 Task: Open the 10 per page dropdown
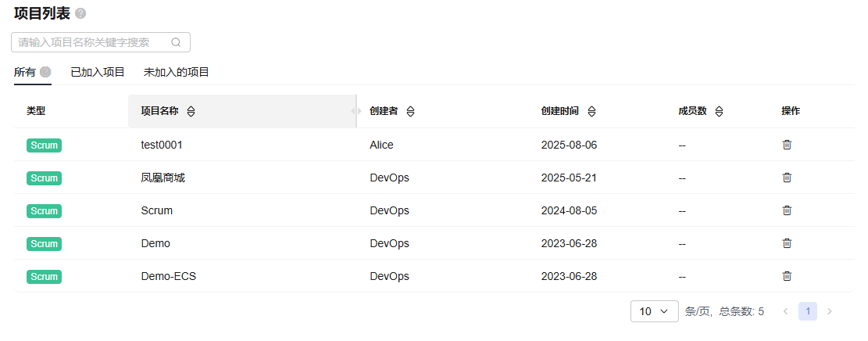pyautogui.click(x=654, y=311)
